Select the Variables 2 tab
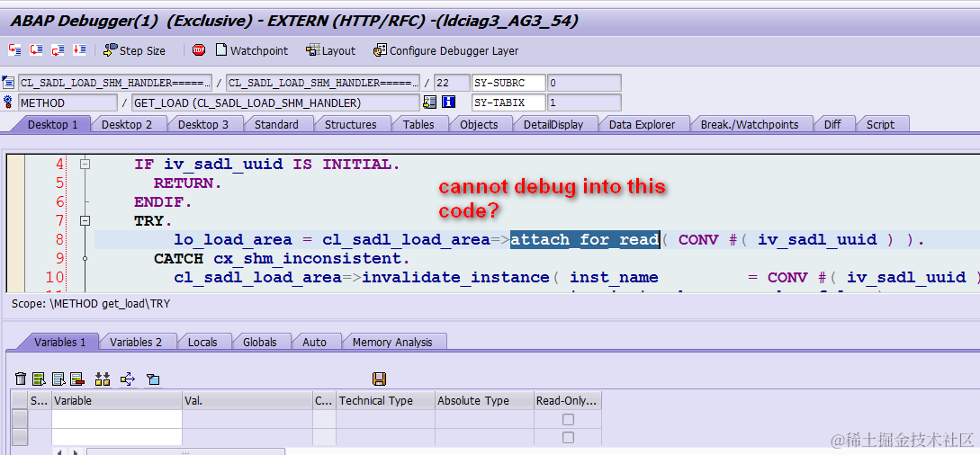The height and width of the screenshot is (455, 980). (136, 342)
